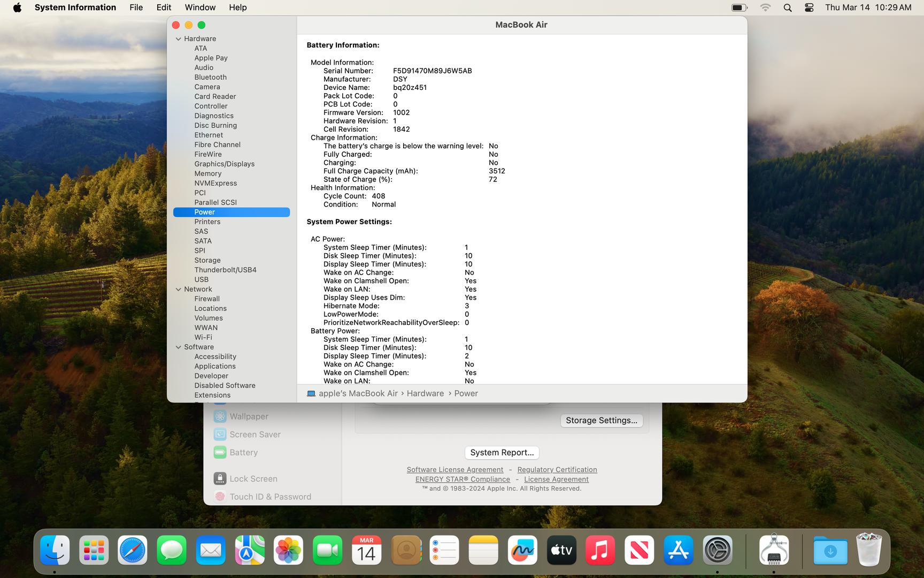Open Safari from the Dock

(132, 550)
